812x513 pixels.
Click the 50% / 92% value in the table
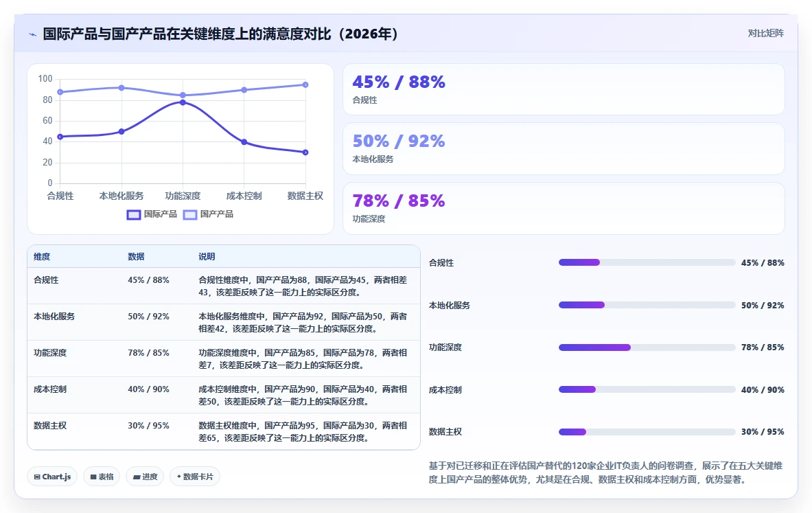click(x=149, y=316)
